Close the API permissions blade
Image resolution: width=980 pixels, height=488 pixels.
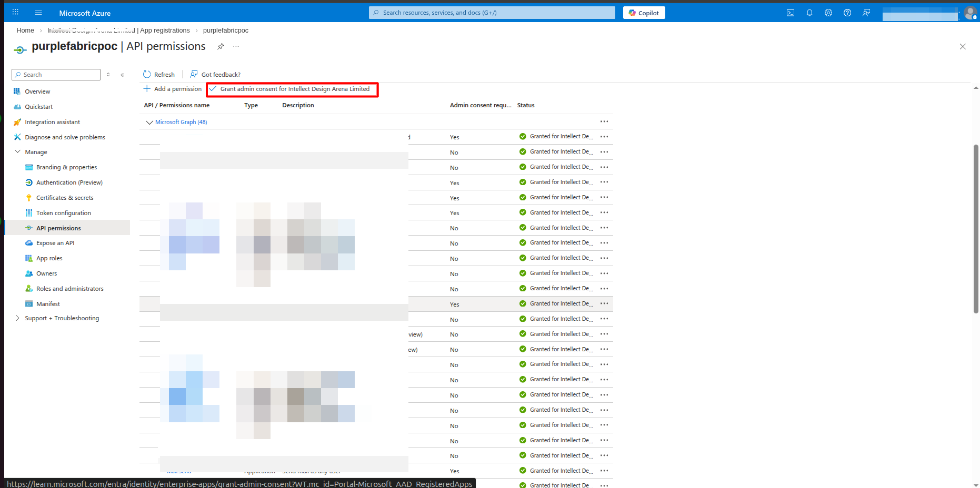[963, 46]
